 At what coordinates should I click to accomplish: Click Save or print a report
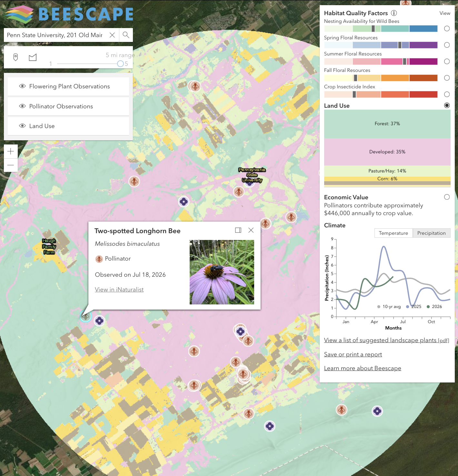click(353, 354)
